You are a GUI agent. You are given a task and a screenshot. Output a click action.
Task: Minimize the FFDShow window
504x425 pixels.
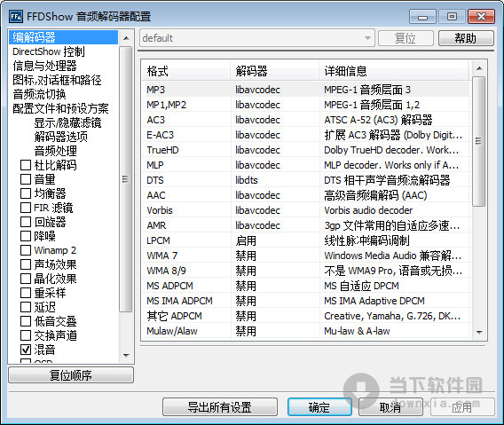(422, 16)
